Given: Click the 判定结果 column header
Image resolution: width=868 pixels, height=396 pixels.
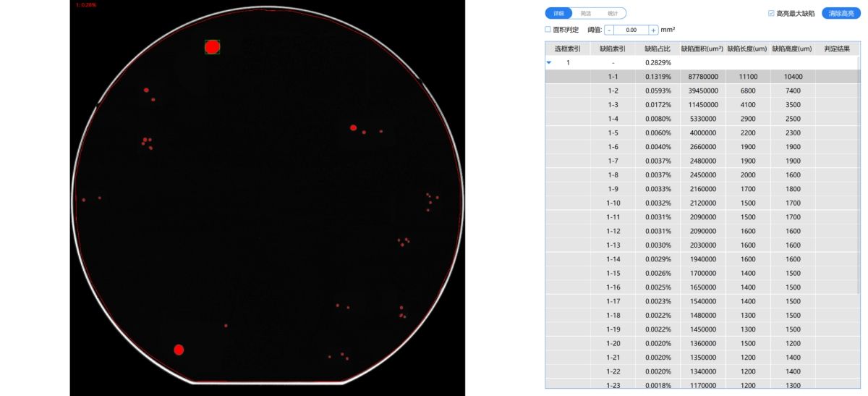Looking at the screenshot, I should coord(837,49).
